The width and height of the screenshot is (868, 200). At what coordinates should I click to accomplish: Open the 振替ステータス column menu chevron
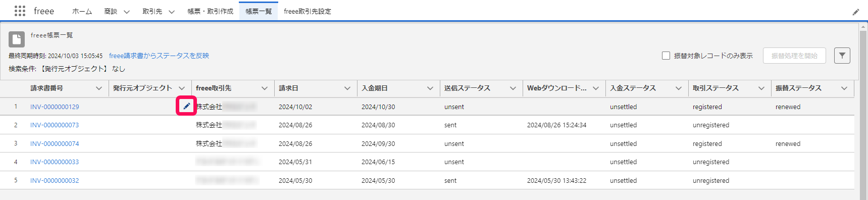(844, 88)
